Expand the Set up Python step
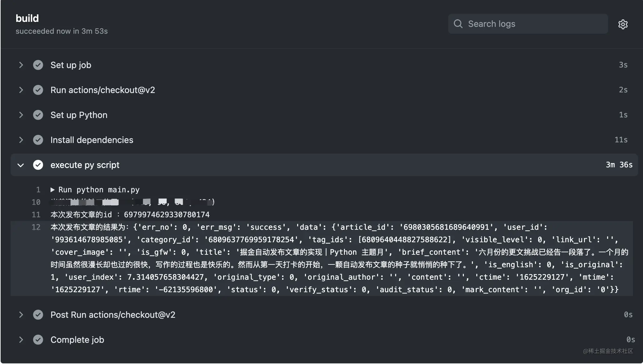Image resolution: width=643 pixels, height=364 pixels. [21, 115]
